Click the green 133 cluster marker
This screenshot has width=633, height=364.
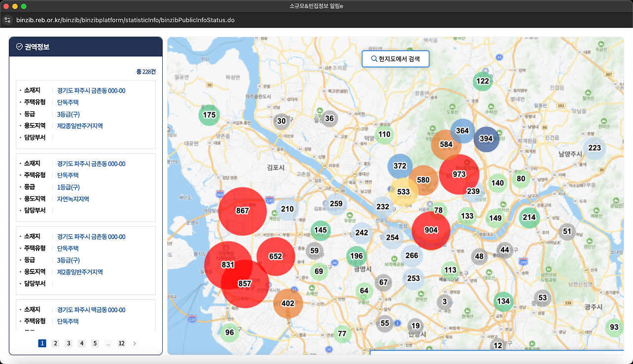pyautogui.click(x=467, y=216)
